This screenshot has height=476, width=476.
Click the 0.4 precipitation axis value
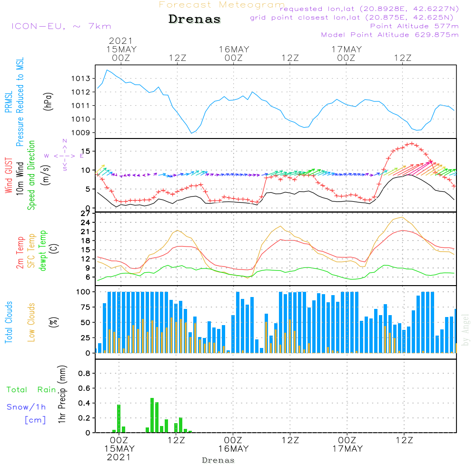tap(84, 403)
